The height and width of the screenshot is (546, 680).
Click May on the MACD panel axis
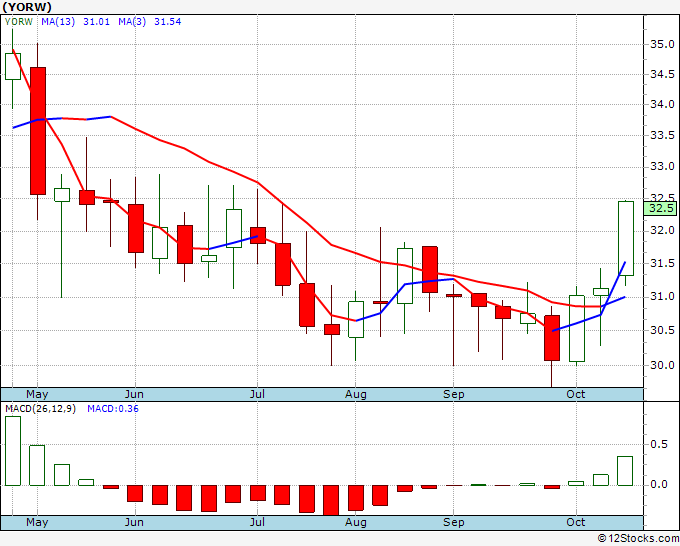[x=37, y=522]
